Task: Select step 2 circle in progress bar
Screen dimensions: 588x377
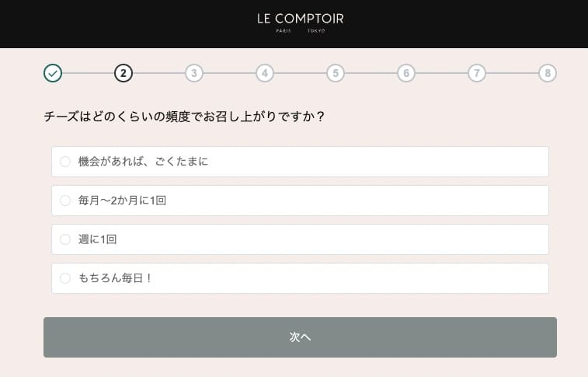Action: coord(124,73)
